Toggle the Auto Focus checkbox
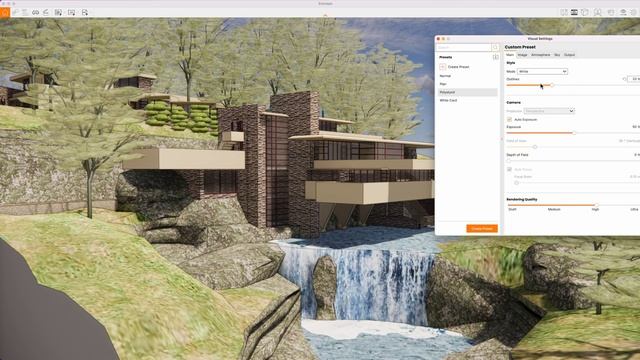Image resolution: width=640 pixels, height=360 pixels. [x=509, y=169]
